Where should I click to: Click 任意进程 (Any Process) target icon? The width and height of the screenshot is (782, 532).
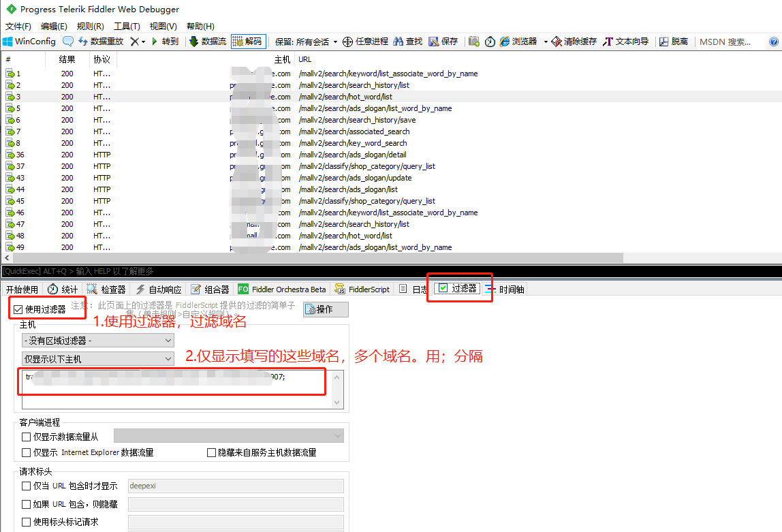(x=347, y=42)
